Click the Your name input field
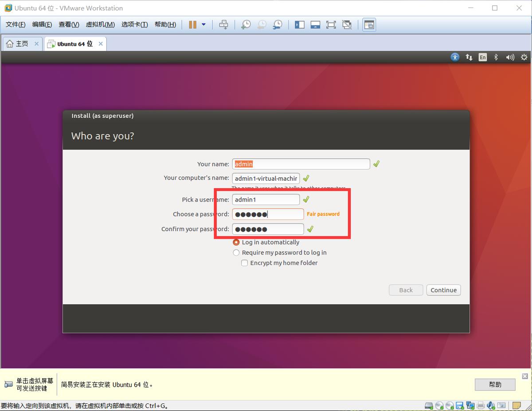The height and width of the screenshot is (411, 532). pos(301,164)
